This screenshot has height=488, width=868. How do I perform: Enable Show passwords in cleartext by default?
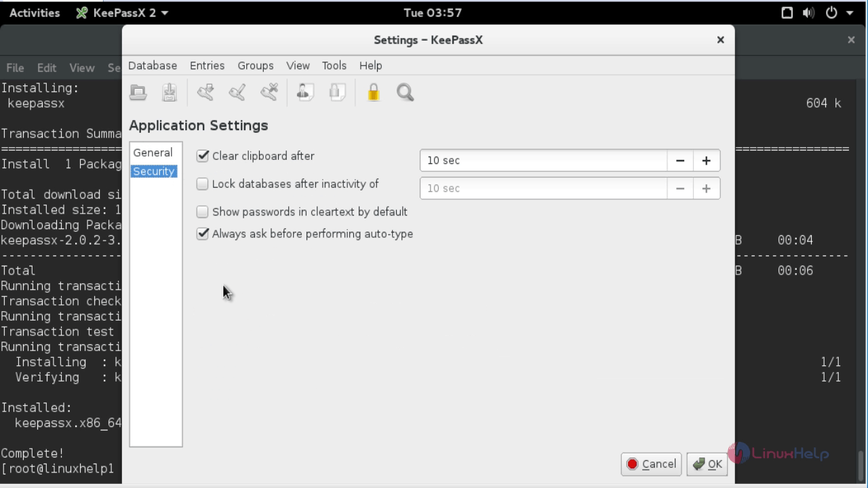click(202, 211)
